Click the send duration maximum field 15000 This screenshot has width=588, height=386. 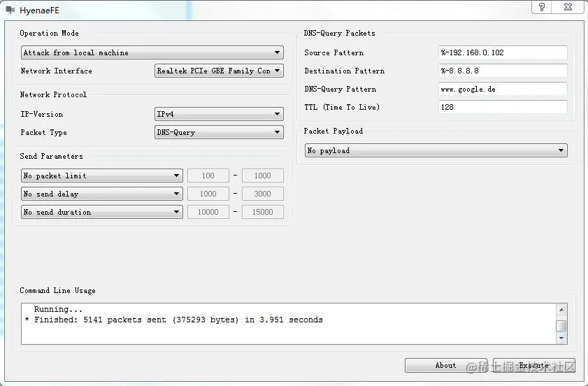point(262,212)
